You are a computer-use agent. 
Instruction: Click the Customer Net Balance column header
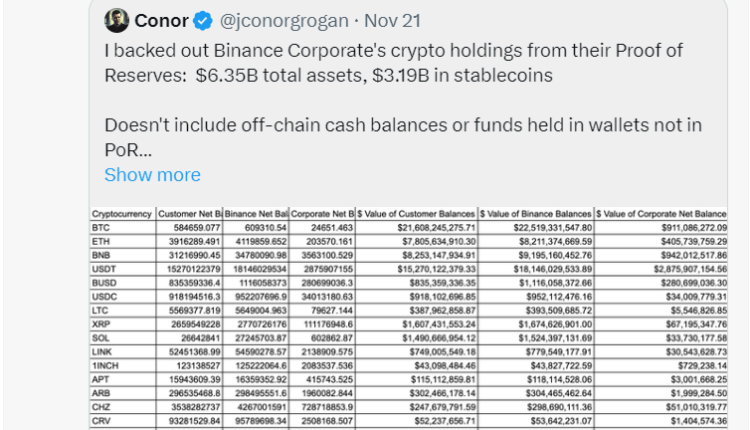coord(189,214)
